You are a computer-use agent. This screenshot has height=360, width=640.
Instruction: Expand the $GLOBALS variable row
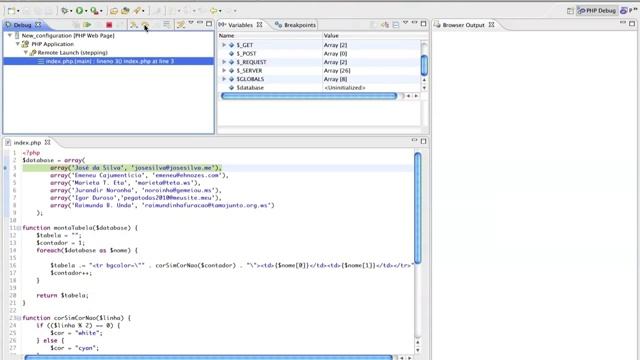[224, 79]
